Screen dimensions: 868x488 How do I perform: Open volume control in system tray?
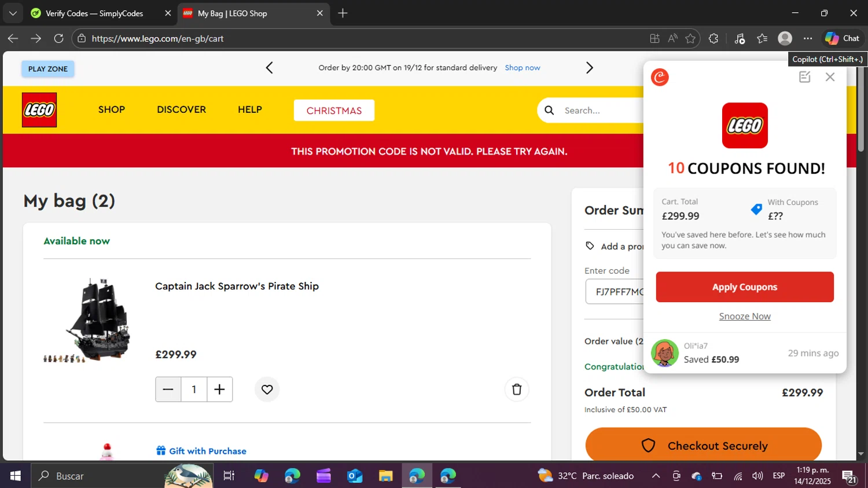point(757,476)
